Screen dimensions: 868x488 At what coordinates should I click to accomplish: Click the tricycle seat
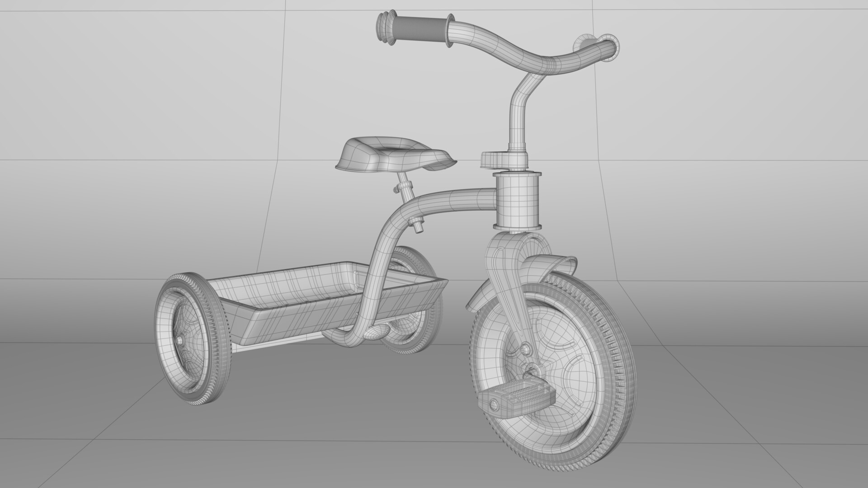[393, 154]
